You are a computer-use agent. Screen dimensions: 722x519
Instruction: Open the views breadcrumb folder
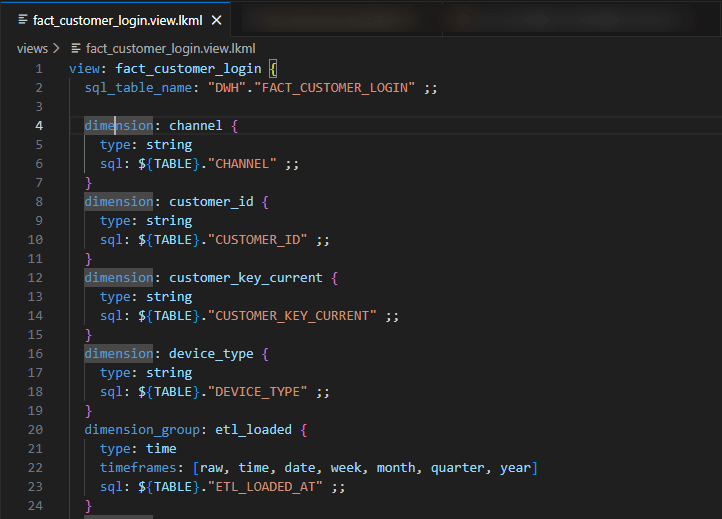point(32,48)
